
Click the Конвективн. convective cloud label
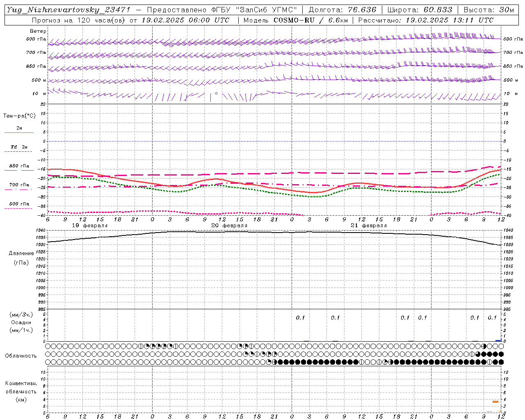(21, 383)
